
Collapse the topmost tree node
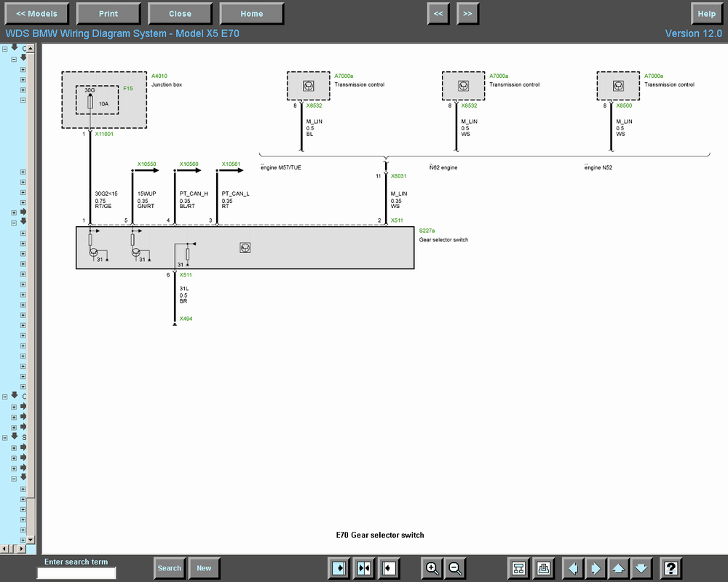tap(4, 48)
